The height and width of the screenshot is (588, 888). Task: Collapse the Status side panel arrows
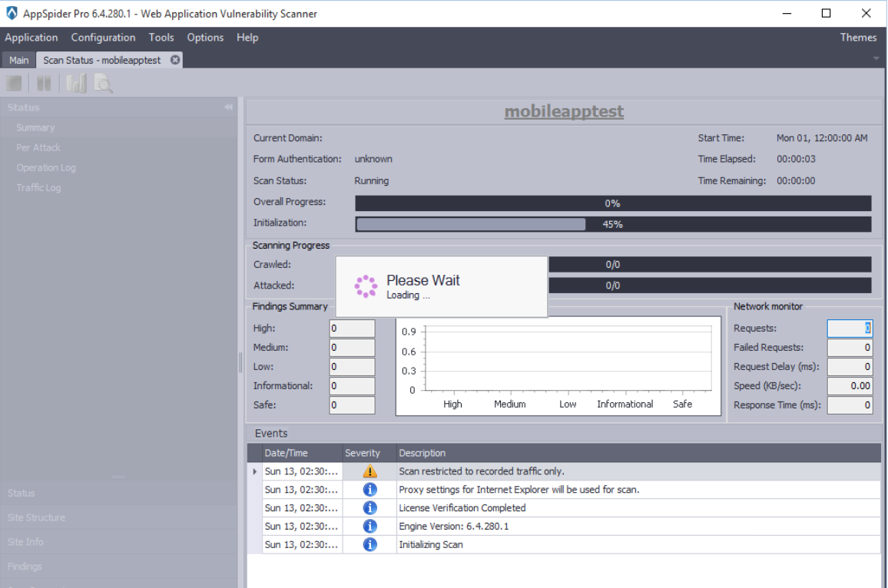227,107
